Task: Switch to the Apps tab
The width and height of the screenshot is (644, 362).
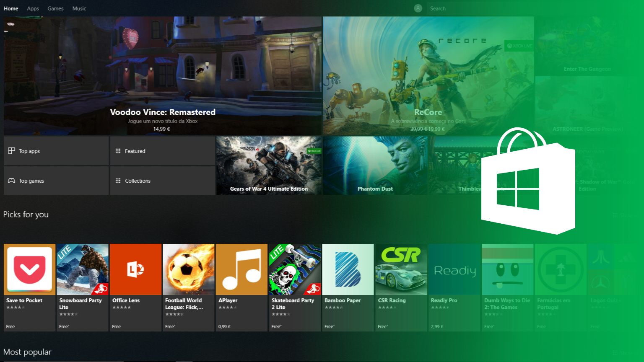Action: point(33,8)
